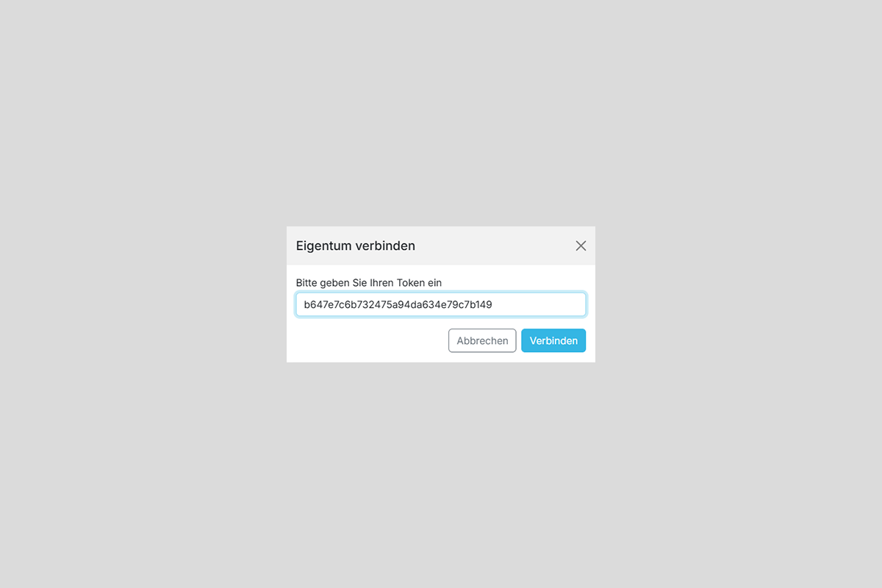
Task: Click the 'Eigentum verbinden' dialog title
Action: 356,245
